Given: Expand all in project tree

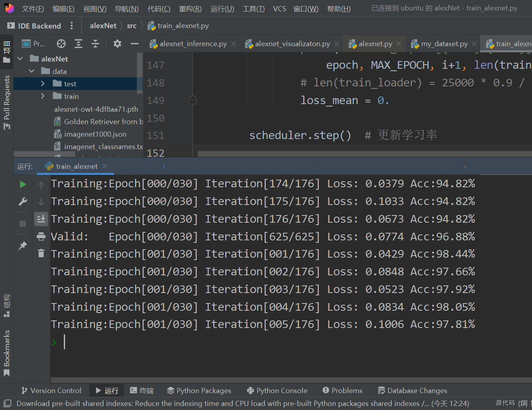Looking at the screenshot, I should [x=78, y=43].
